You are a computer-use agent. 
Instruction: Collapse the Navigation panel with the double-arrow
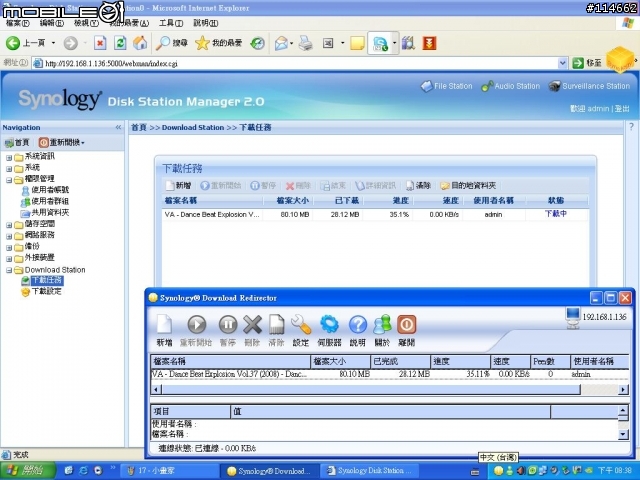[x=118, y=127]
